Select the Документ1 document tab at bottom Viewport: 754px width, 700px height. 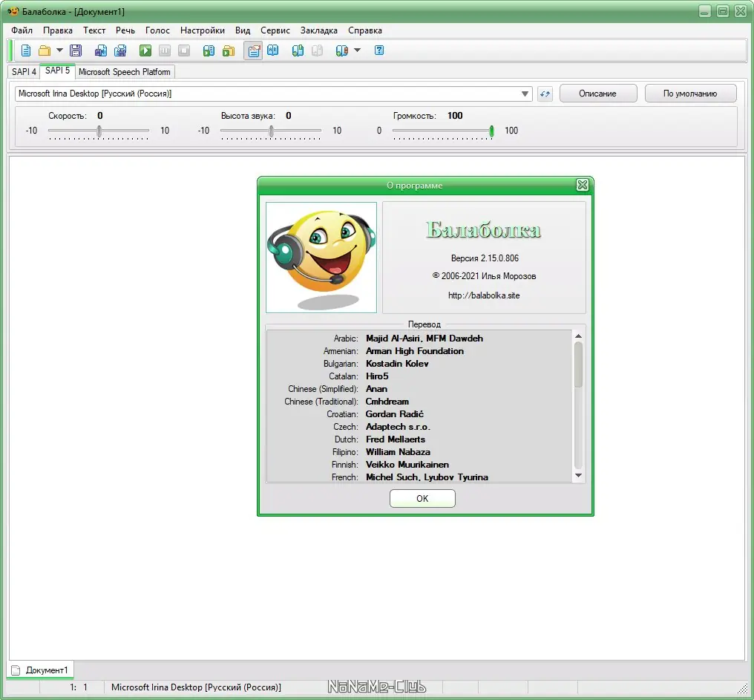(42, 670)
